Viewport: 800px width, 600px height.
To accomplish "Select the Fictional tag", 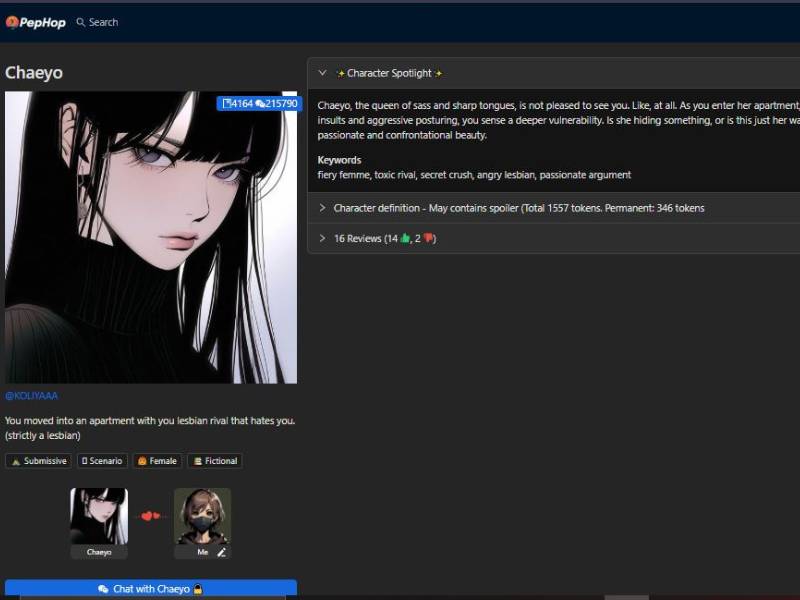I will pos(214,461).
